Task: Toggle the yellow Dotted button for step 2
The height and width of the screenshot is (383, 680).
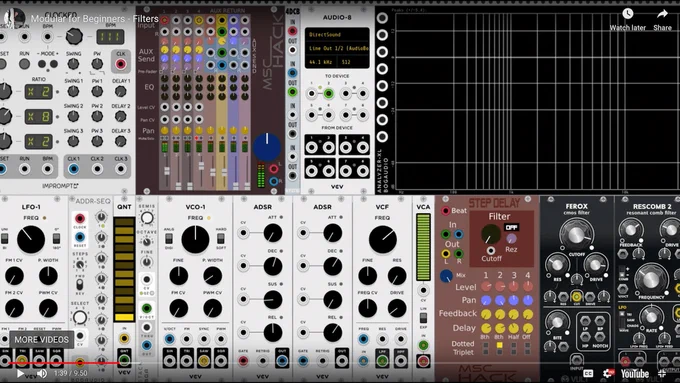Action: coord(500,345)
